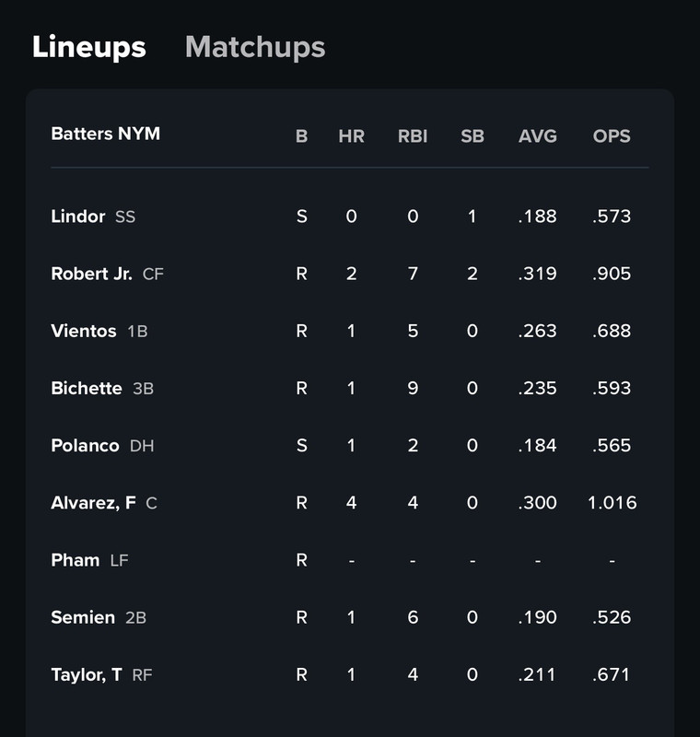
Task: Click the Batters NYM heading
Action: coord(105,134)
